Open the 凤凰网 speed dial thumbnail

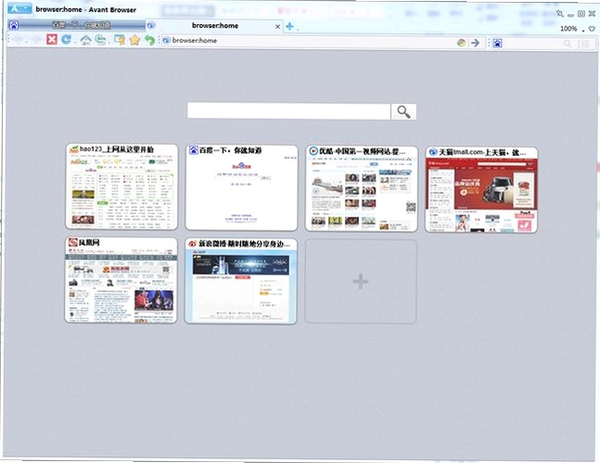tap(121, 280)
